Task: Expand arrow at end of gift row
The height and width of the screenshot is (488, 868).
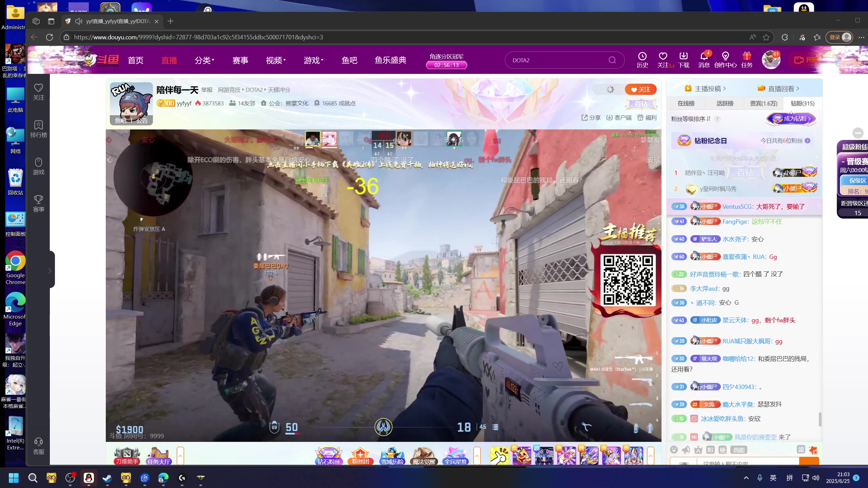Action: tap(650, 456)
